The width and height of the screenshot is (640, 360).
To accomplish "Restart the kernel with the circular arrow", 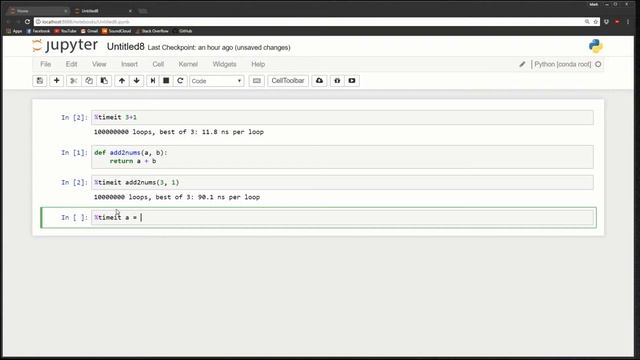I will 180,81.
